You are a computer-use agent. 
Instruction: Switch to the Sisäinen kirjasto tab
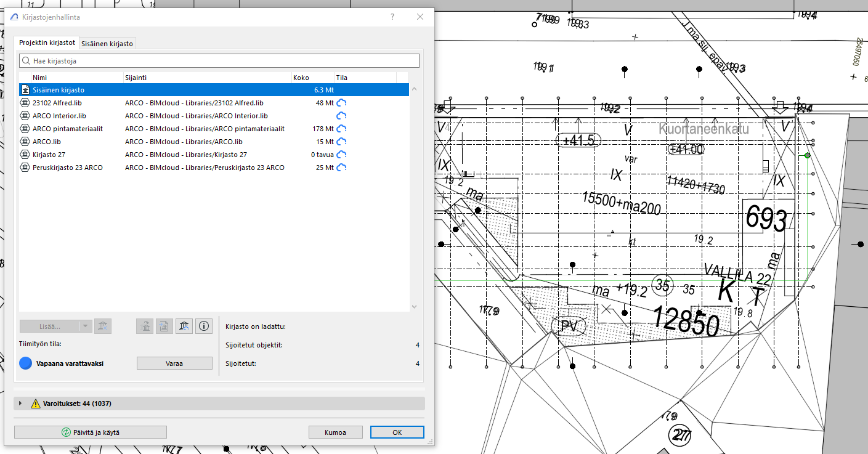pos(108,43)
